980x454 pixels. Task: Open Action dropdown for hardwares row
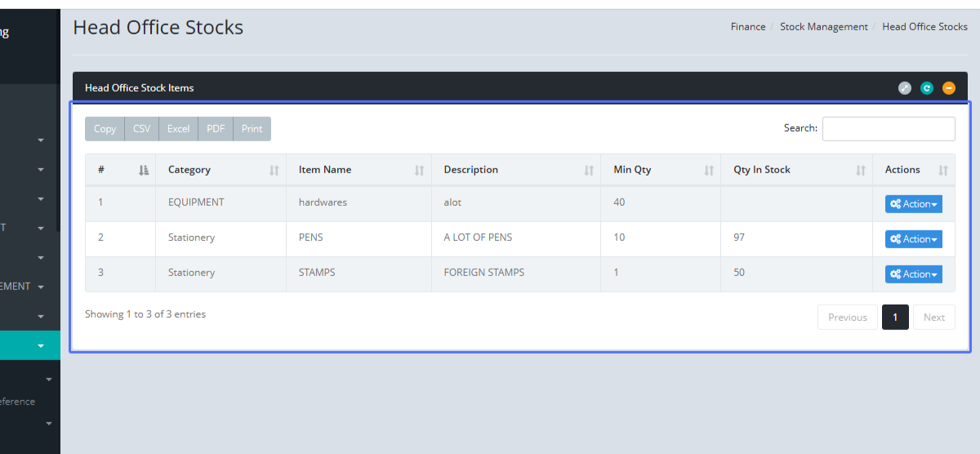pos(913,204)
